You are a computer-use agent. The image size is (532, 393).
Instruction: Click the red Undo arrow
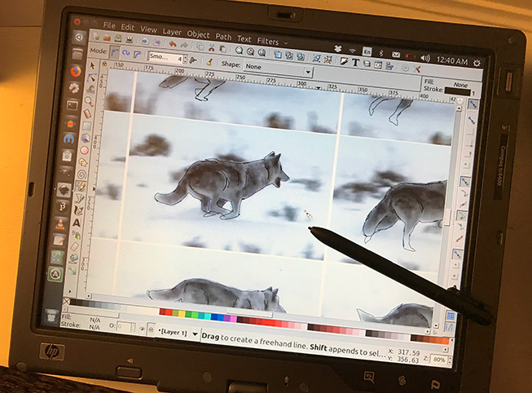click(173, 43)
